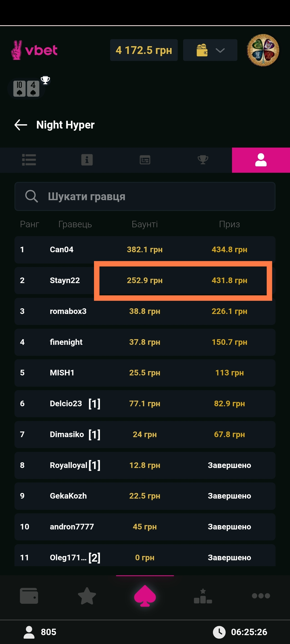
Task: Open the tournament info tab
Action: (87, 160)
